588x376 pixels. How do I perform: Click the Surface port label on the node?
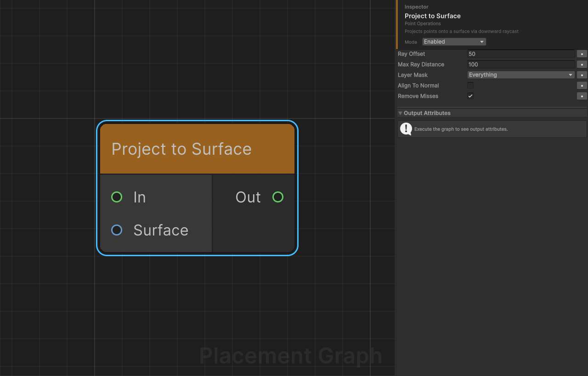pos(161,230)
